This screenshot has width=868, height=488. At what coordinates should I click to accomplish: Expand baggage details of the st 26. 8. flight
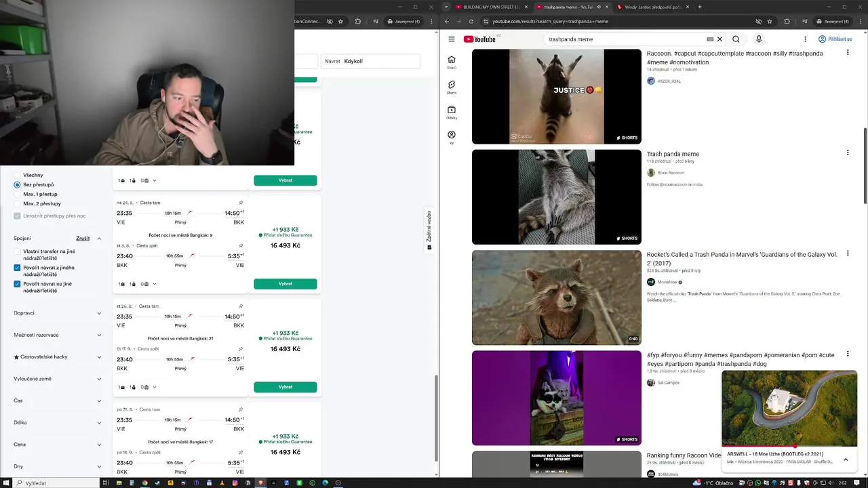pyautogui.click(x=155, y=387)
